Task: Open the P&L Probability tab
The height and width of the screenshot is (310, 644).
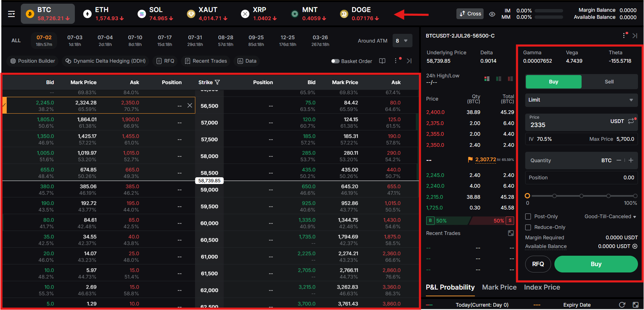Action: 450,287
